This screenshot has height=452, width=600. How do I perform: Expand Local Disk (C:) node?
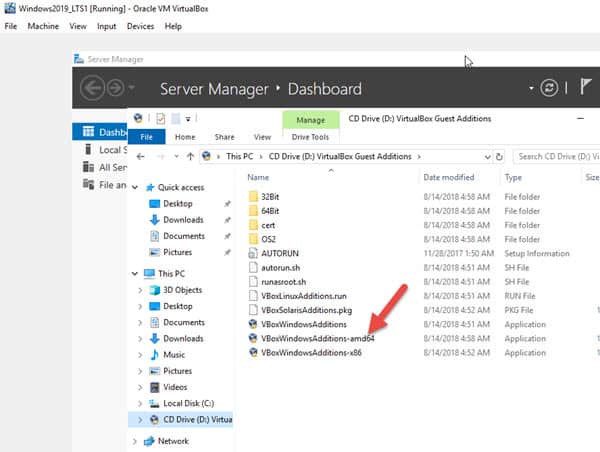(x=140, y=403)
